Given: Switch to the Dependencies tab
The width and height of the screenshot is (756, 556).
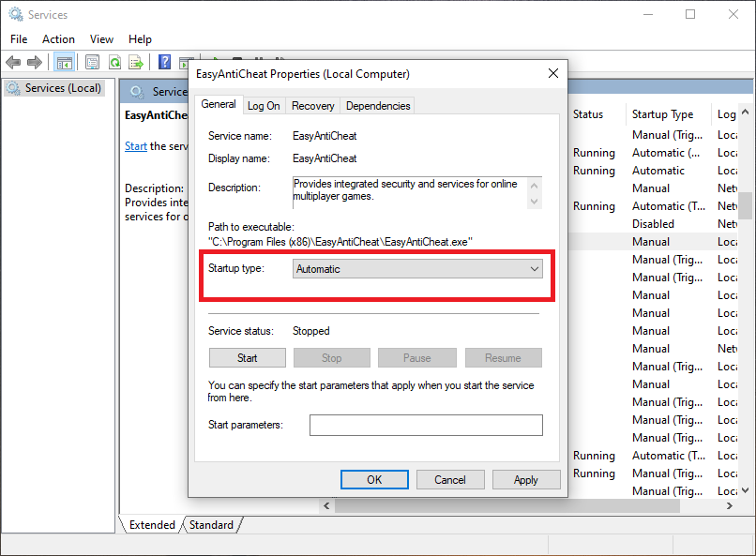Looking at the screenshot, I should coord(378,106).
